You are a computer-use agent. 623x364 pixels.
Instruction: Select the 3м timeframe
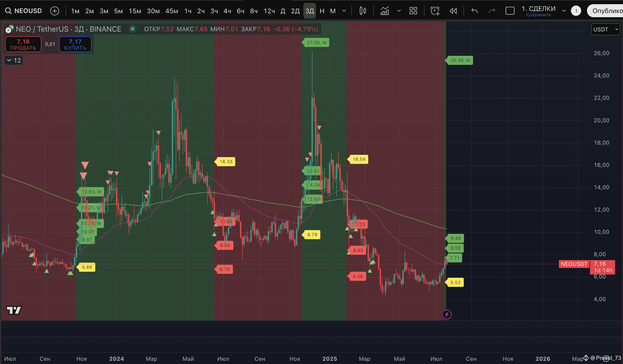coord(104,11)
